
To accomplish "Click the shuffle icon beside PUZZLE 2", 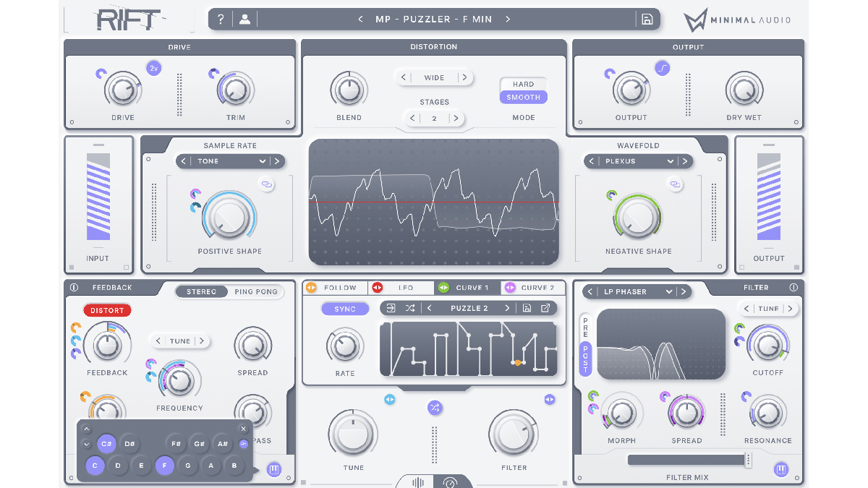I will [409, 308].
